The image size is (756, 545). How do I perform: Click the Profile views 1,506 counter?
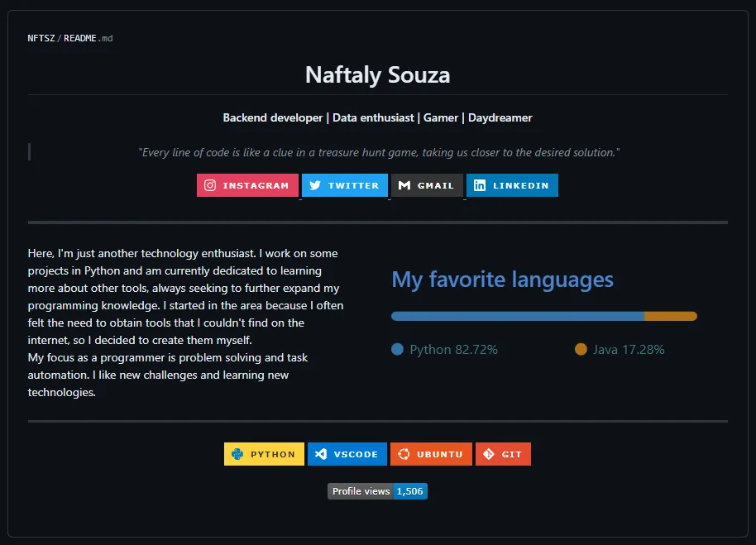click(x=376, y=490)
